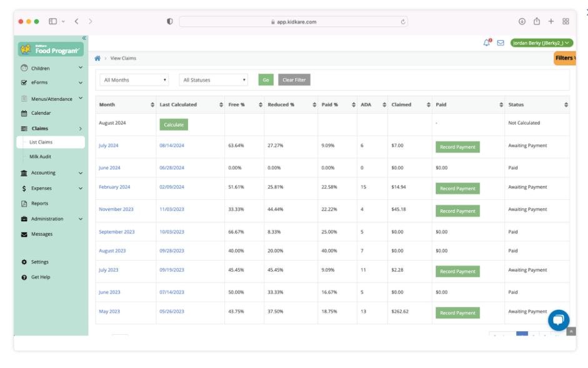The width and height of the screenshot is (588, 368).
Task: Open the All Statuses dropdown
Action: click(213, 80)
